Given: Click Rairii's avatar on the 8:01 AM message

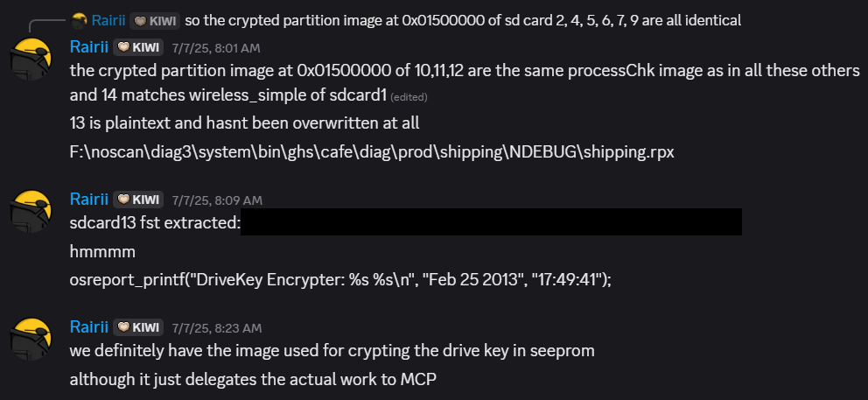Looking at the screenshot, I should pyautogui.click(x=31, y=60).
